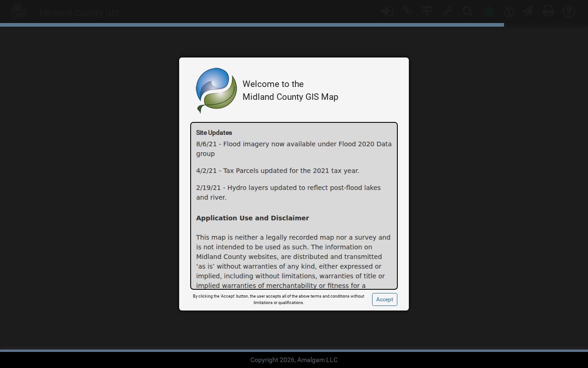Click the 2/19/21 Hydro layers update entry
Image resolution: width=588 pixels, height=368 pixels.
point(288,192)
